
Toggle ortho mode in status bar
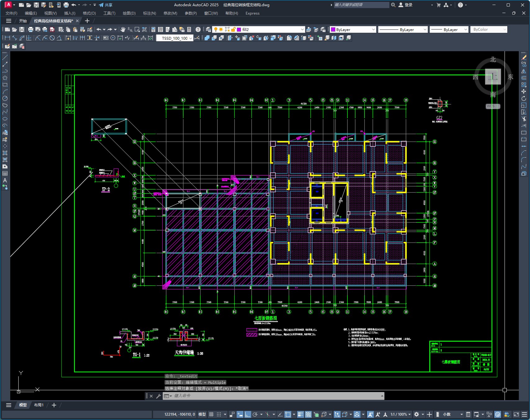(247, 414)
